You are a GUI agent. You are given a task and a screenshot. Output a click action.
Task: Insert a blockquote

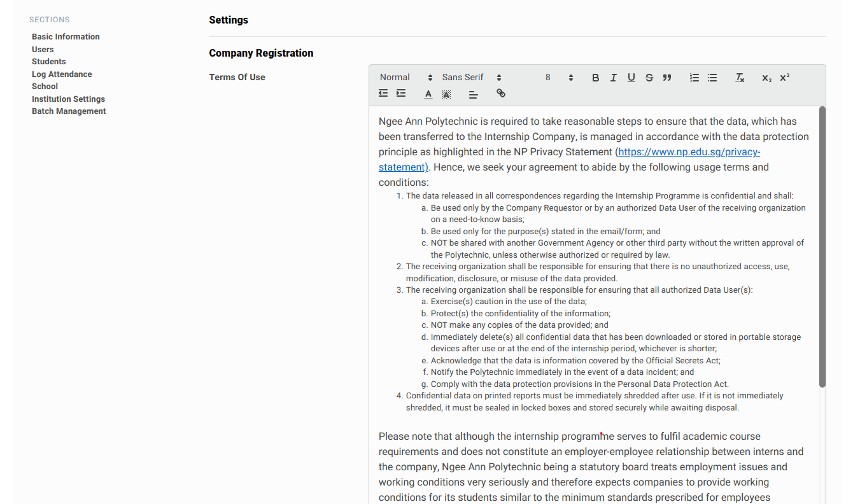point(666,78)
